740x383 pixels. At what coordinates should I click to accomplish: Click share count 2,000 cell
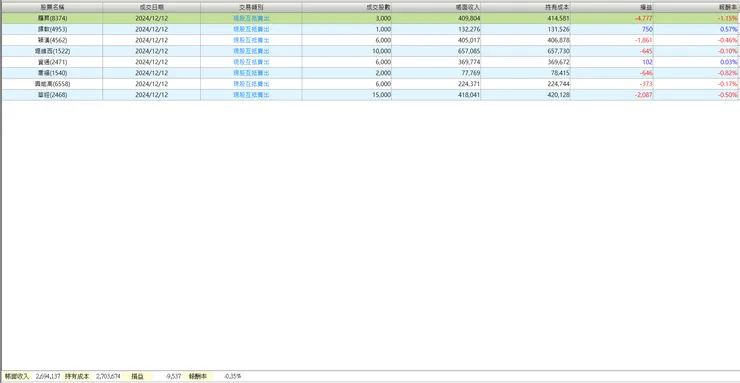pos(384,73)
